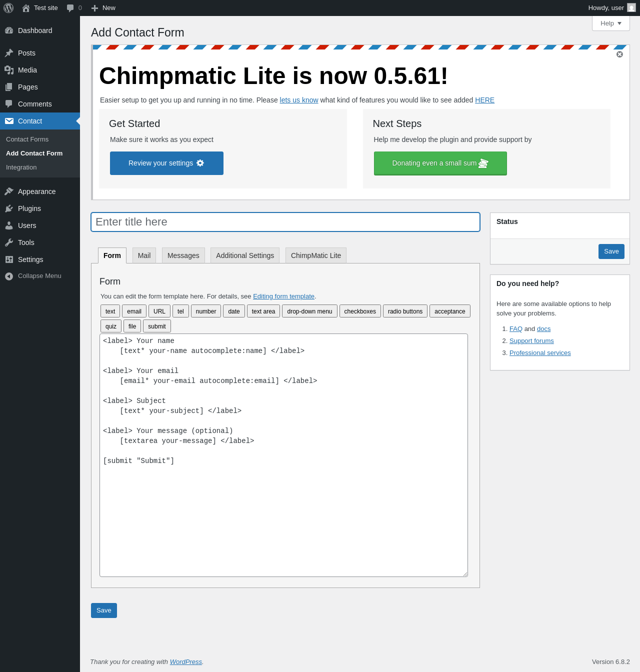Image resolution: width=640 pixels, height=672 pixels.
Task: Insert an acceptance form tag
Action: click(450, 311)
